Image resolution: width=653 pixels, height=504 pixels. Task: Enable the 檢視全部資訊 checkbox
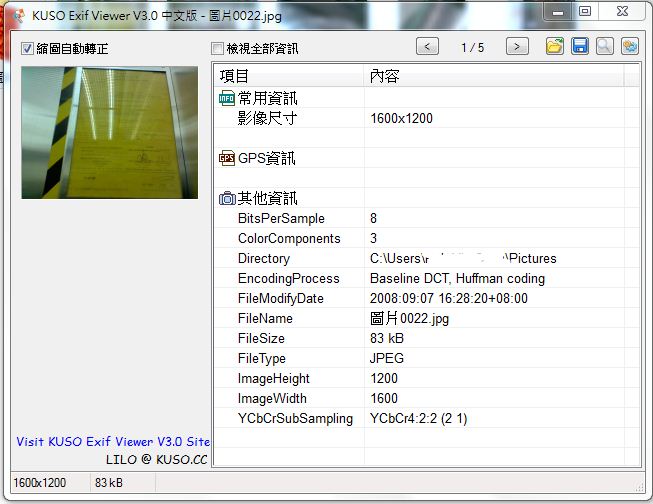[218, 49]
